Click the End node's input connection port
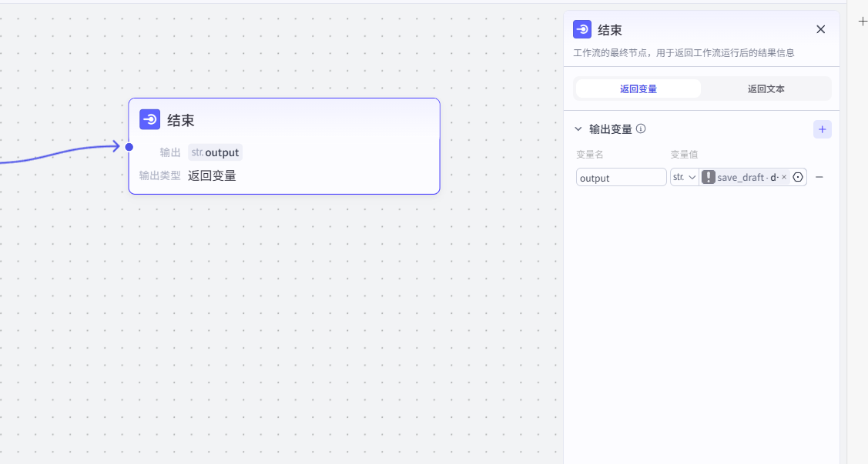868x464 pixels. 129,147
